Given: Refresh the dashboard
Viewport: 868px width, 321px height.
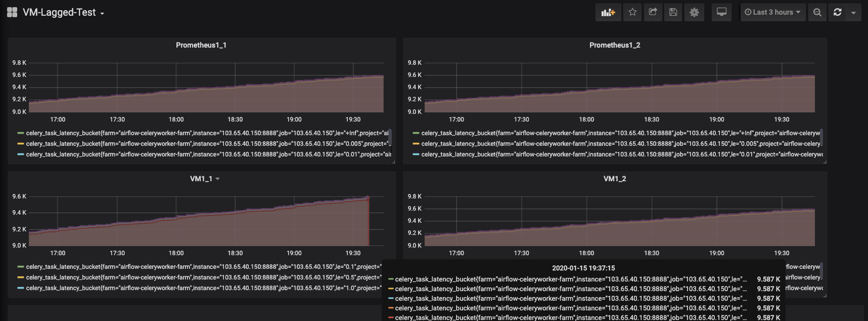Looking at the screenshot, I should 838,12.
